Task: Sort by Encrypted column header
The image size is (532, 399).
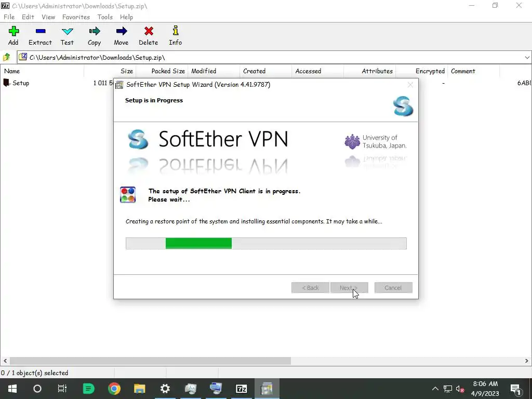Action: pos(421,71)
